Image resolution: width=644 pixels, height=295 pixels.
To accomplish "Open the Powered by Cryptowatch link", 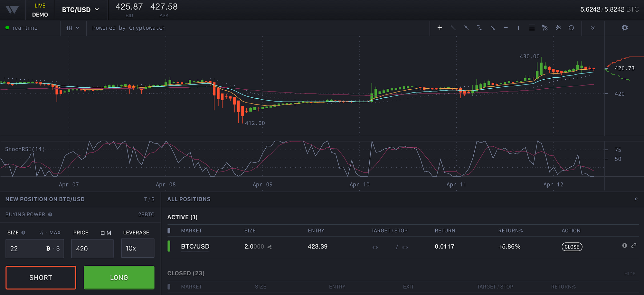I will (x=129, y=28).
